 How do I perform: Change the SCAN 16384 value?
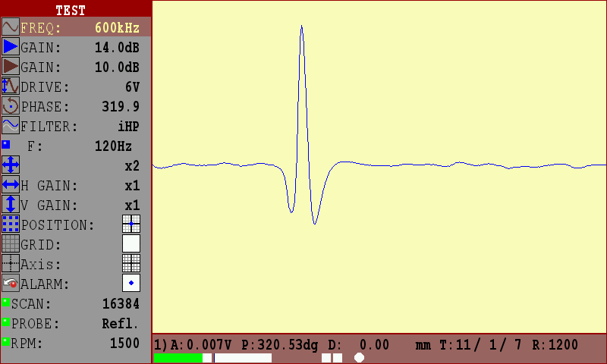click(121, 304)
